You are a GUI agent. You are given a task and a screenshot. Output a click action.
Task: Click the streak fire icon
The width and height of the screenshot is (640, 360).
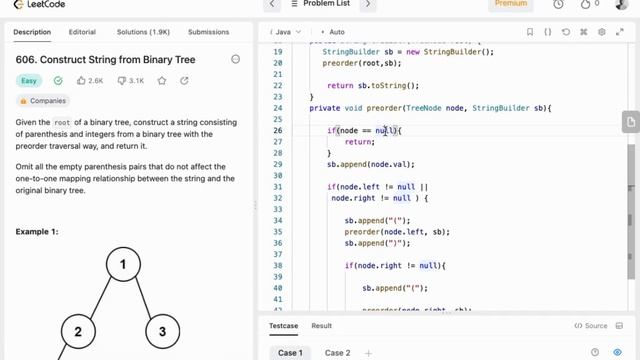pyautogui.click(x=585, y=4)
